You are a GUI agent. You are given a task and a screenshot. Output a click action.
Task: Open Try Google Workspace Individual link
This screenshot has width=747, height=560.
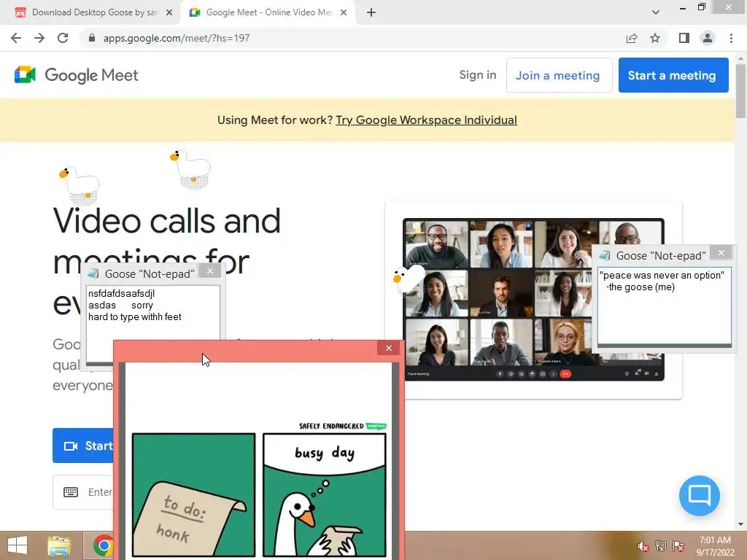[x=426, y=120]
